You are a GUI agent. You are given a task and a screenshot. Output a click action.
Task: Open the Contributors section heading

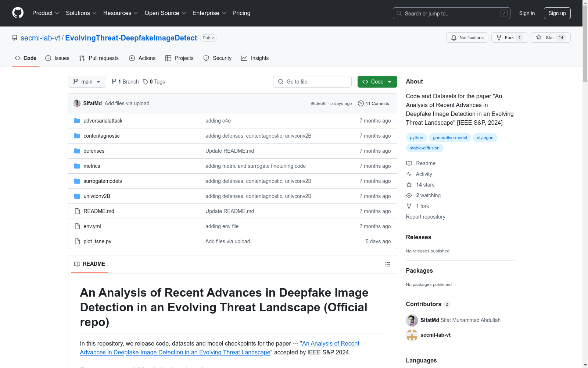coord(428,304)
